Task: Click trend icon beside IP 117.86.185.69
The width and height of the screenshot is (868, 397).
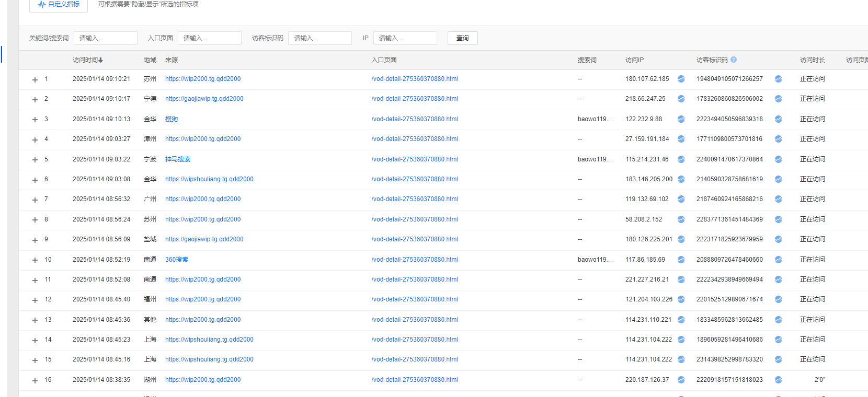Action: tap(681, 260)
